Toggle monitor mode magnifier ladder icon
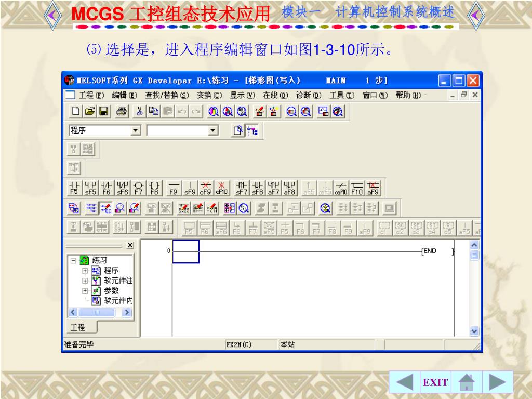Image resolution: width=532 pixels, height=399 pixels. (x=120, y=208)
